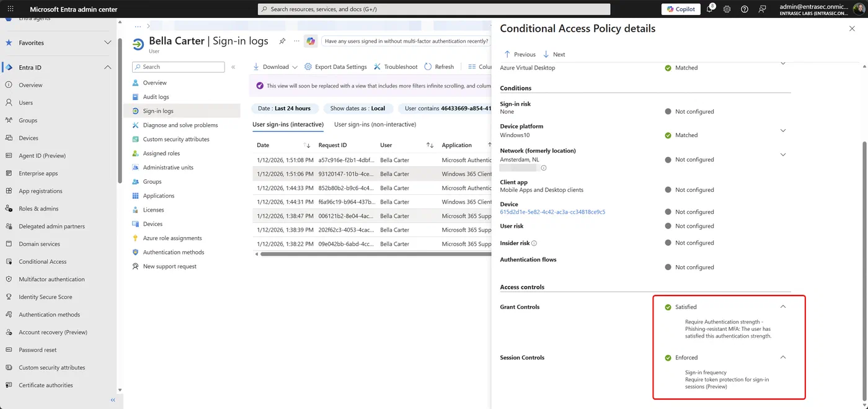Click Export Data Settings

coord(335,67)
